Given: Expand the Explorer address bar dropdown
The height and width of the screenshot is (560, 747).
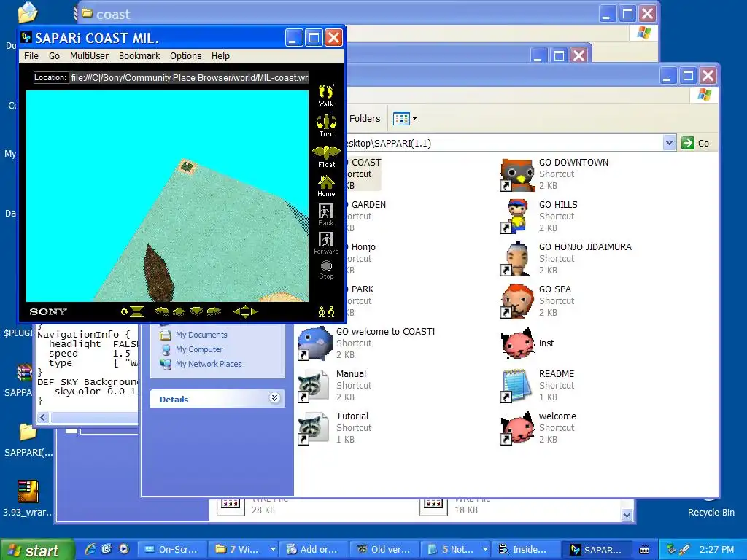Looking at the screenshot, I should pos(669,143).
